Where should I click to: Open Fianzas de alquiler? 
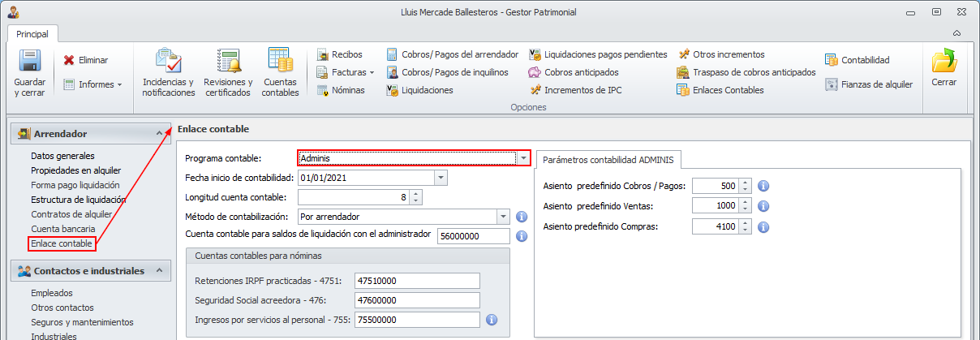click(869, 84)
